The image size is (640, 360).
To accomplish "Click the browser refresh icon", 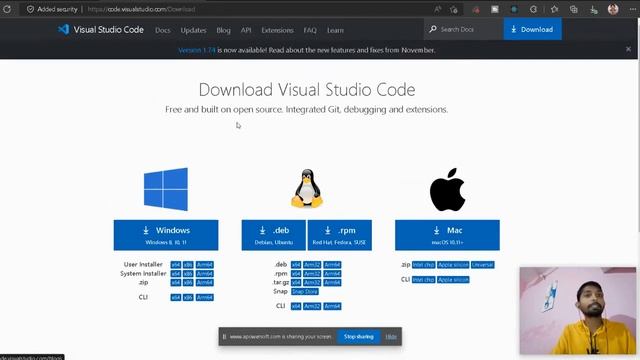I will point(7,9).
